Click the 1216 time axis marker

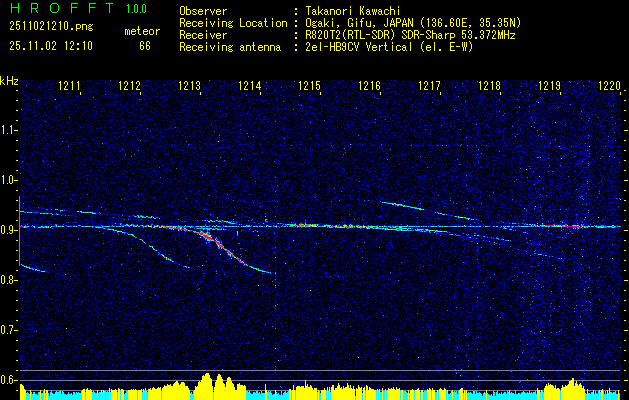coord(369,85)
